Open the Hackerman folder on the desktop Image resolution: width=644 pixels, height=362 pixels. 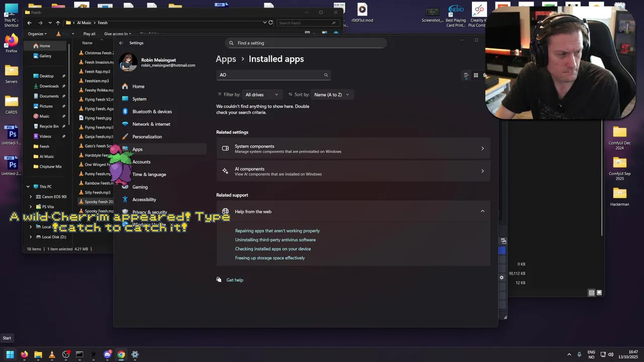(x=619, y=197)
